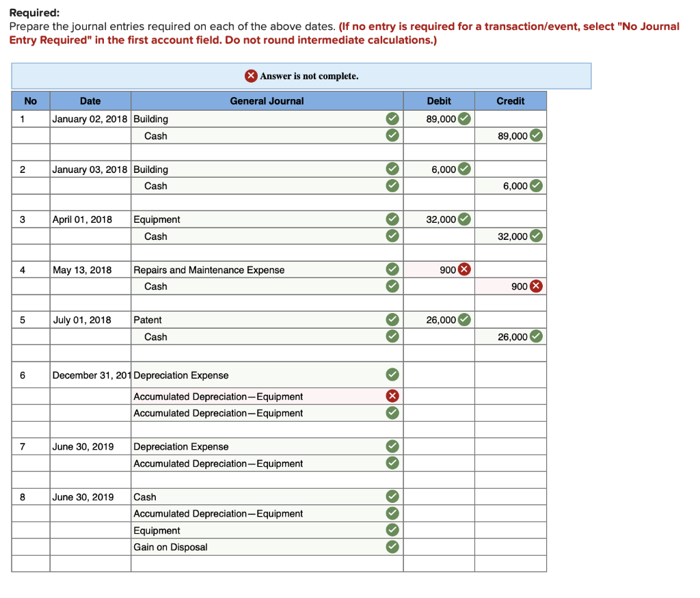
Task: Click green check next to Building in entry 1
Action: 392,119
